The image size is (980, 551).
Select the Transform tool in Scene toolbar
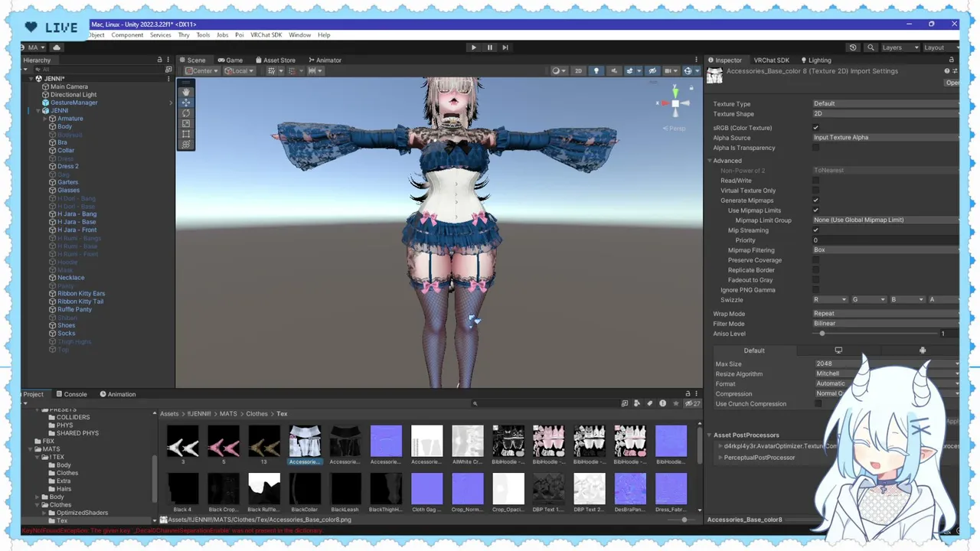pyautogui.click(x=186, y=144)
